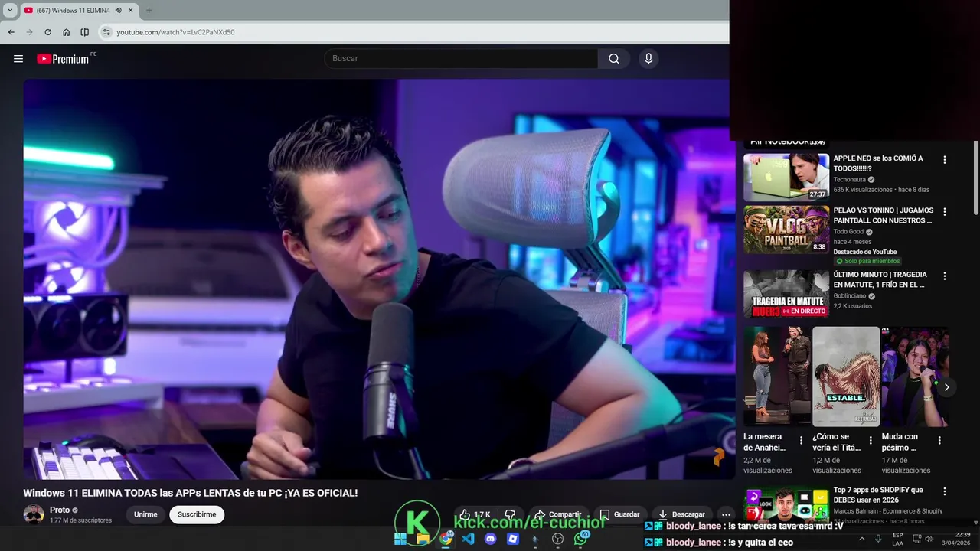Screen dimensions: 980x551
Task: Click the Marcos Balmain channel name
Action: [x=888, y=511]
